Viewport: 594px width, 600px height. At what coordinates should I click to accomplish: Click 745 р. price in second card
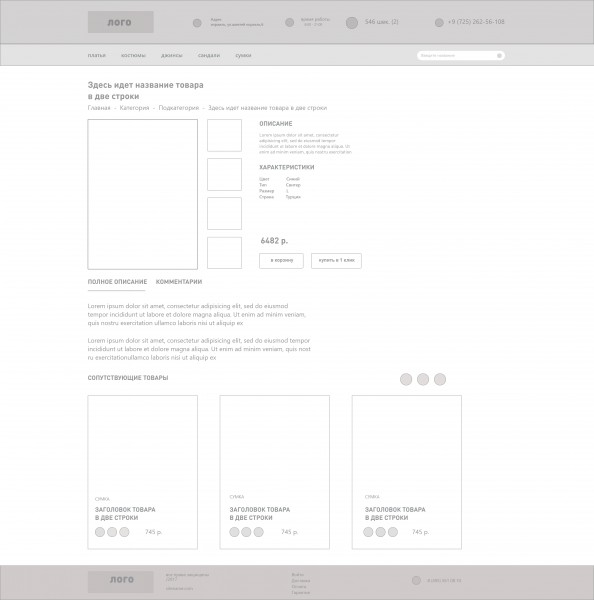click(x=290, y=532)
